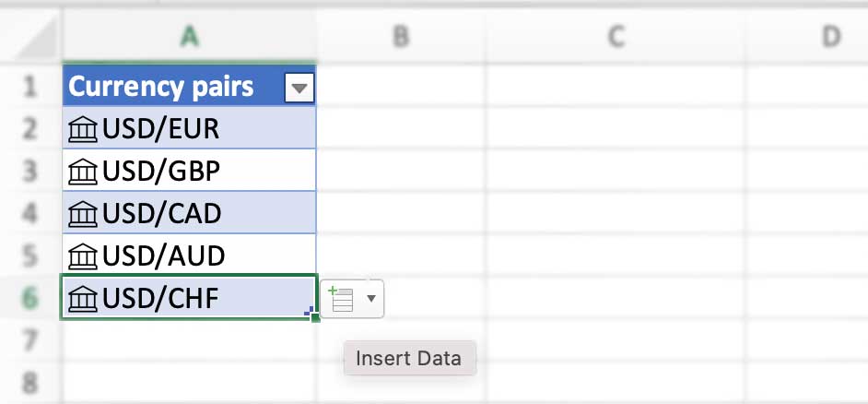Select the row 7 header

click(30, 340)
